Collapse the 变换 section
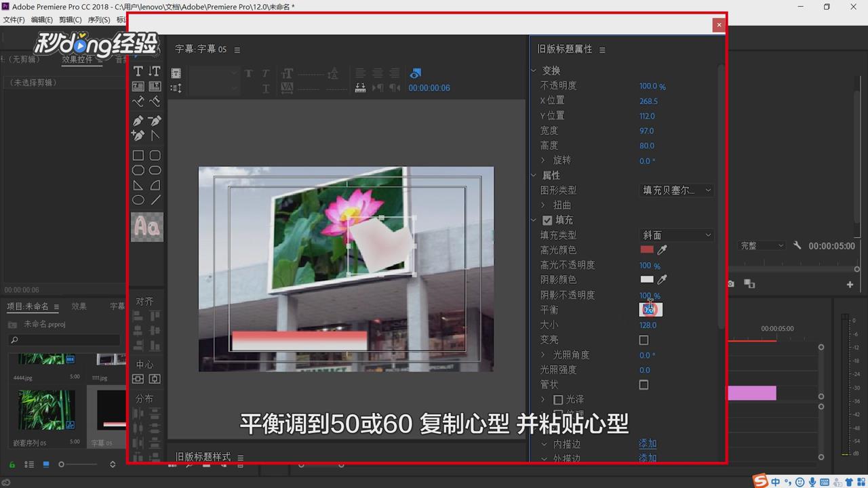Screen dimensions: 868x488 pos(534,70)
